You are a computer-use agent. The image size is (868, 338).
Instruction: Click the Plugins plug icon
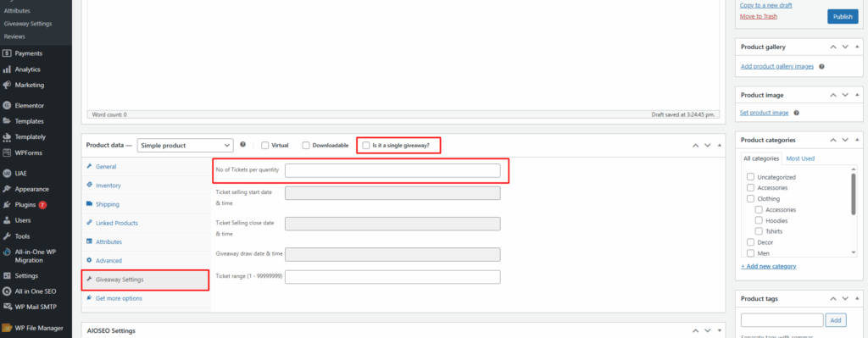pyautogui.click(x=7, y=205)
